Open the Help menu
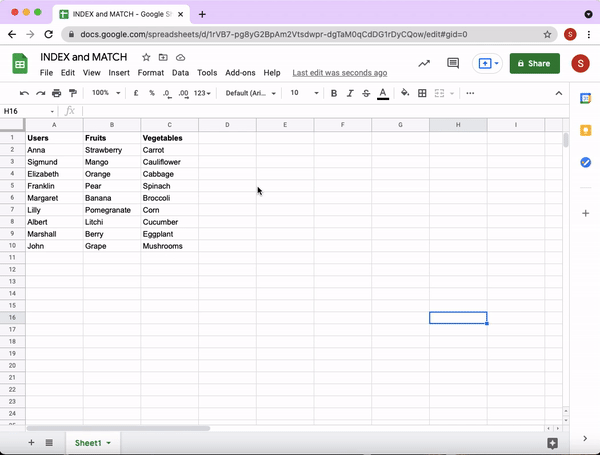This screenshot has height=455, width=600. click(272, 73)
